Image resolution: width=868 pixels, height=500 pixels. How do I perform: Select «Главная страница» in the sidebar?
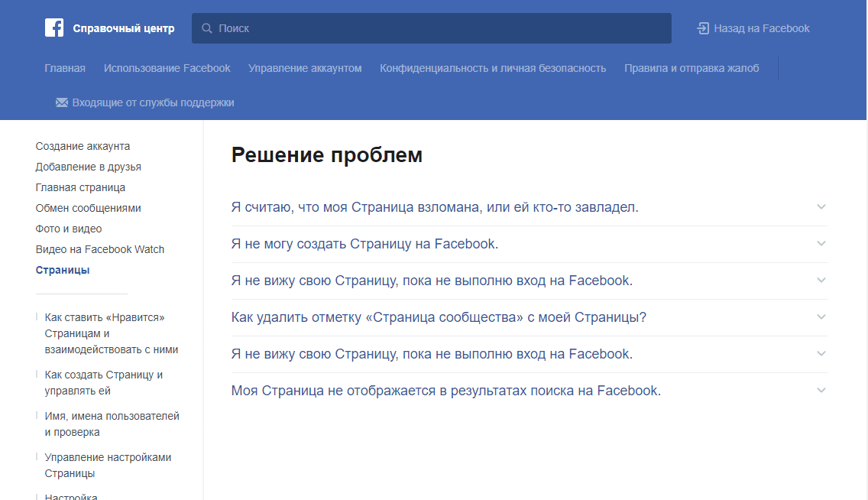[x=80, y=187]
